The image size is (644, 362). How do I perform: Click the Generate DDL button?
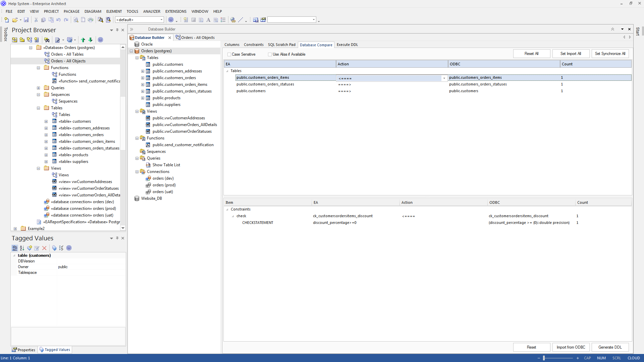pos(610,347)
